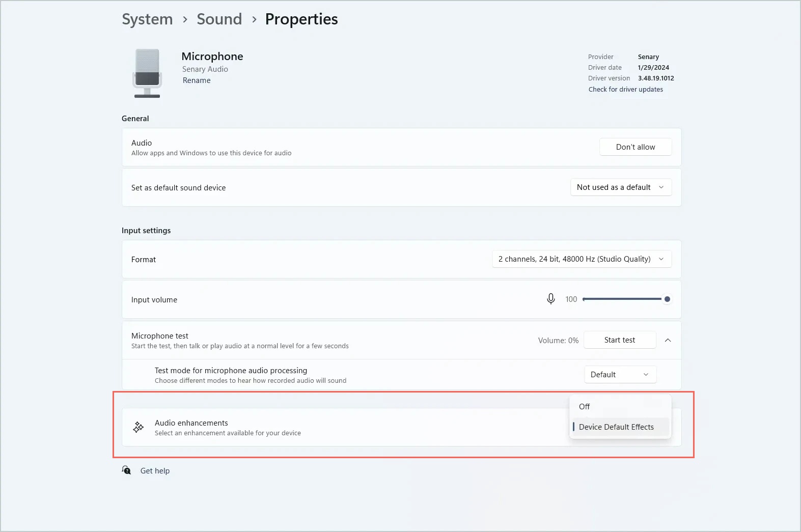801x532 pixels.
Task: Mute input using the microphone volume icon
Action: 550,299
